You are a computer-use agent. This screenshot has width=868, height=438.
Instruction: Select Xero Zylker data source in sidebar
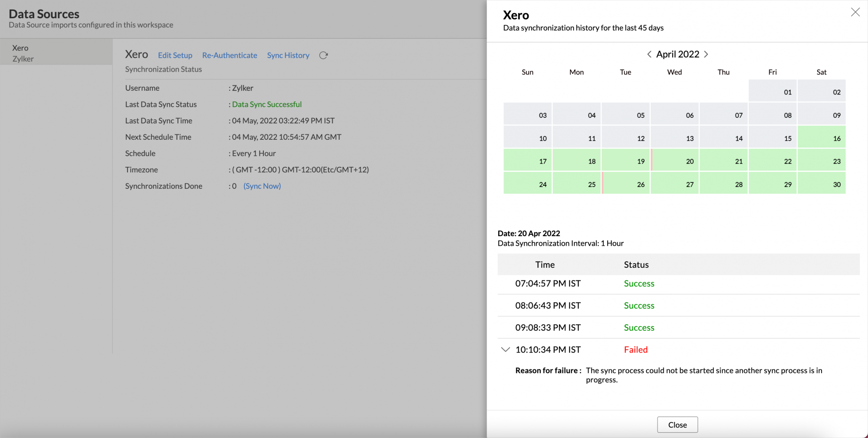point(56,53)
